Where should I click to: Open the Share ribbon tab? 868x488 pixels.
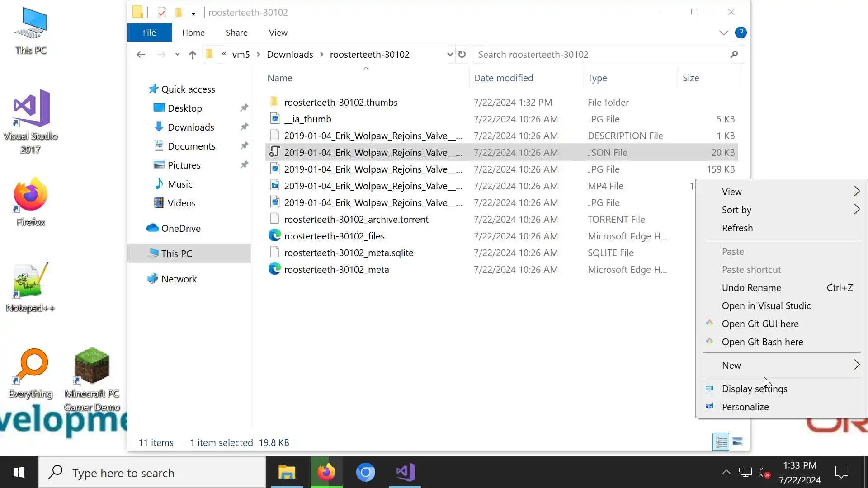236,33
